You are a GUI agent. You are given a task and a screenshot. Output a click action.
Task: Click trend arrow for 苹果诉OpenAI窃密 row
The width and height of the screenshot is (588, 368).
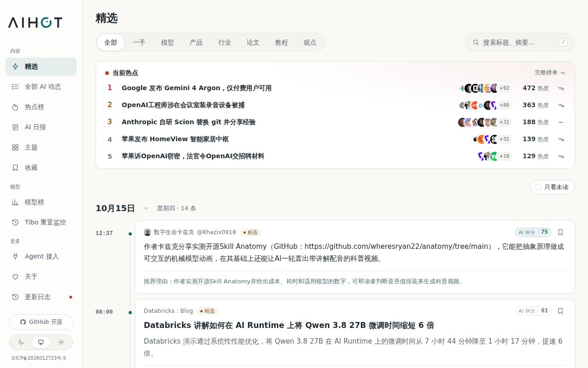[561, 156]
